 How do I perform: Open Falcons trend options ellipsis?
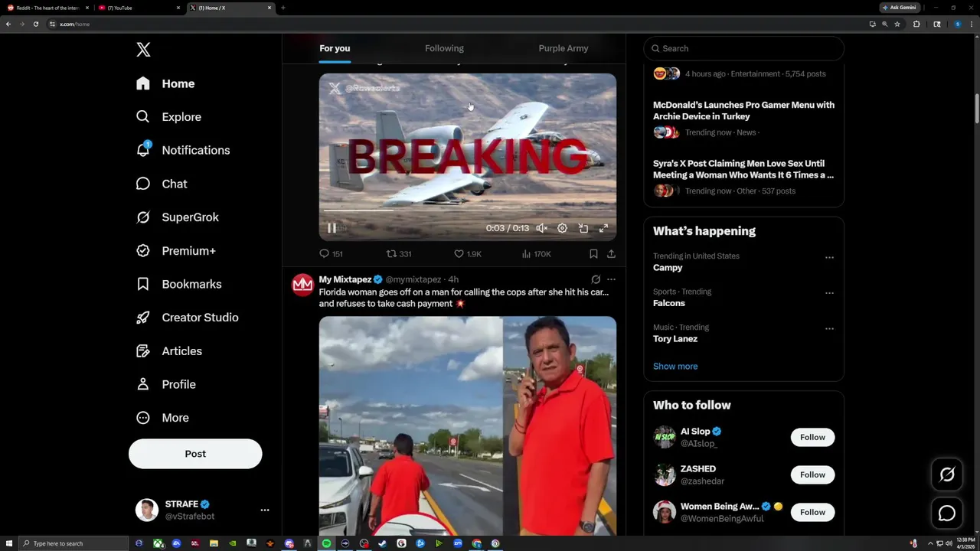point(829,293)
